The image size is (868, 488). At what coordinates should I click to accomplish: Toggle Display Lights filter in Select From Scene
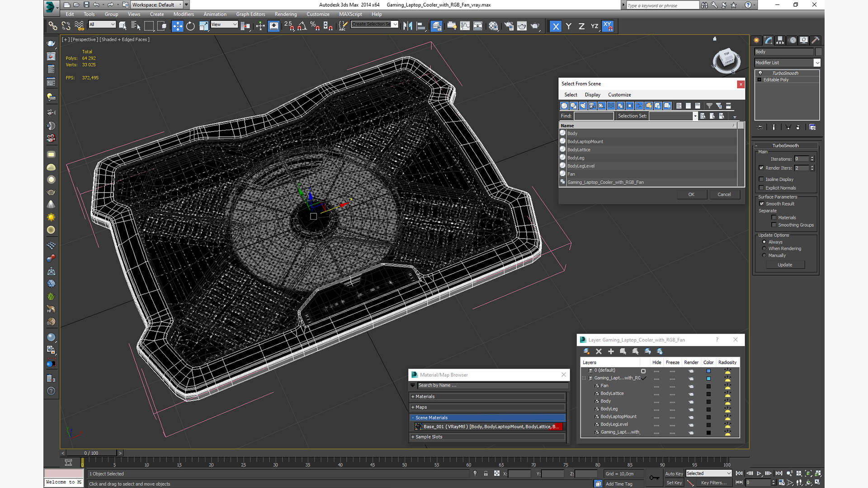[x=583, y=106]
